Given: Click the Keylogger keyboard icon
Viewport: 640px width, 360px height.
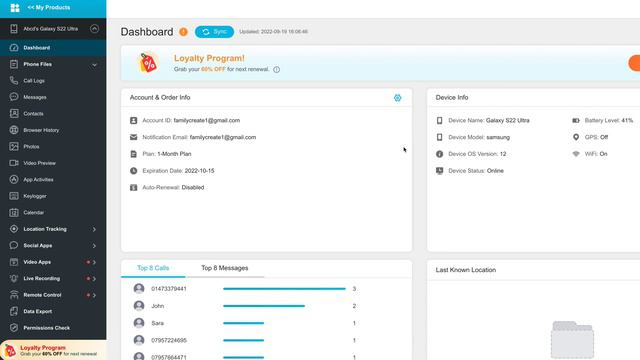Looking at the screenshot, I should coord(14,196).
